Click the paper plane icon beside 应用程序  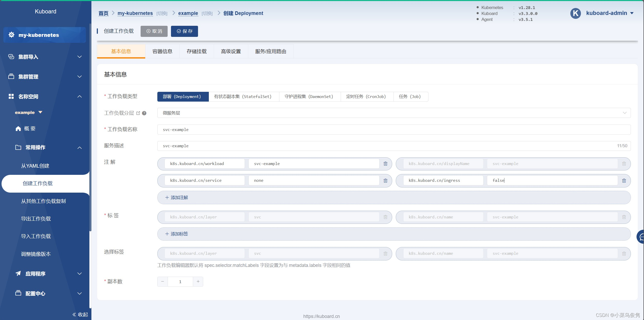point(18,273)
